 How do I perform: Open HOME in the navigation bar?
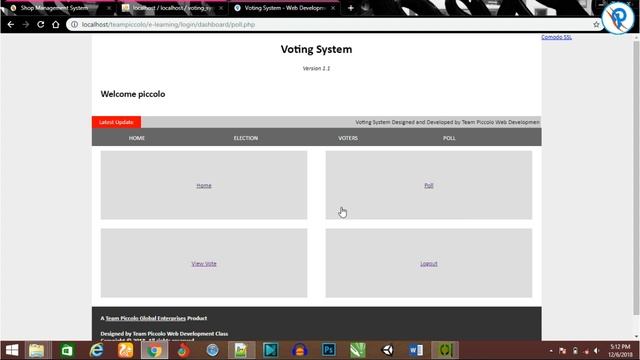[x=137, y=138]
